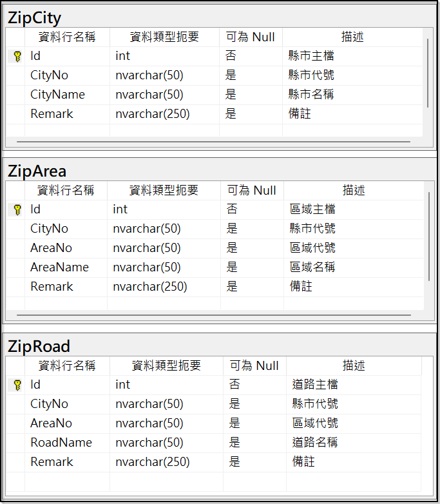Select Remark cell in ZipArea table
This screenshot has width=440, height=504.
pos(66,287)
